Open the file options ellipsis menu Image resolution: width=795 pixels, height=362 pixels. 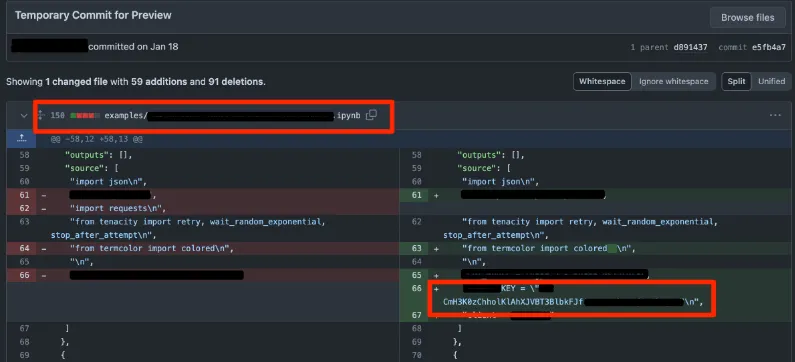point(775,116)
